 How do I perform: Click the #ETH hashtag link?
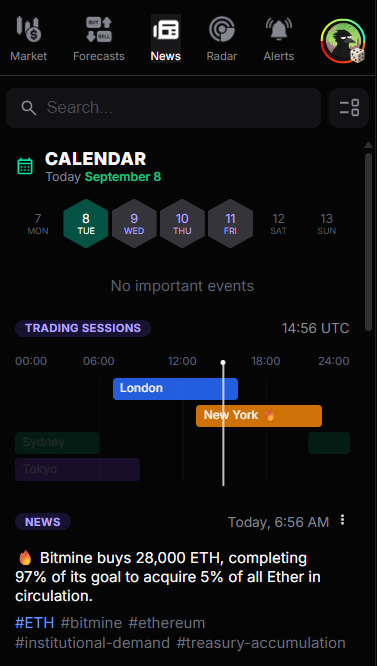pos(34,623)
